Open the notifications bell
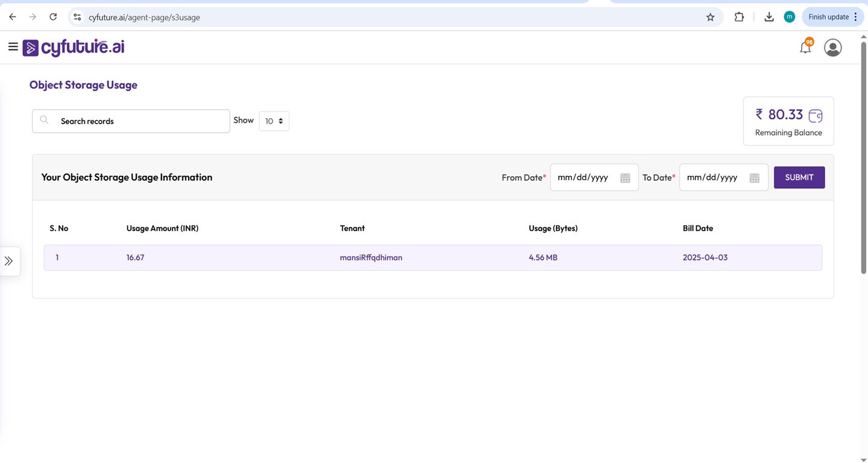The width and height of the screenshot is (868, 463). (x=805, y=46)
